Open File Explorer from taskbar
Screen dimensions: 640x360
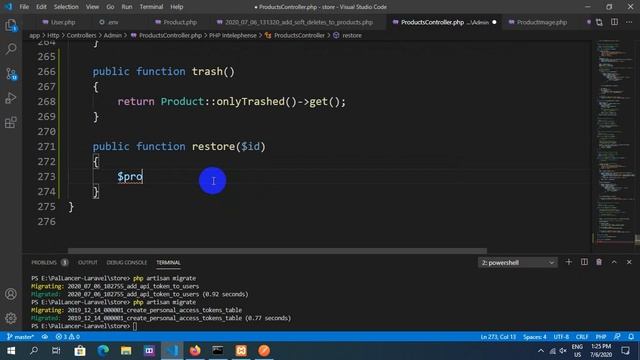(126, 351)
